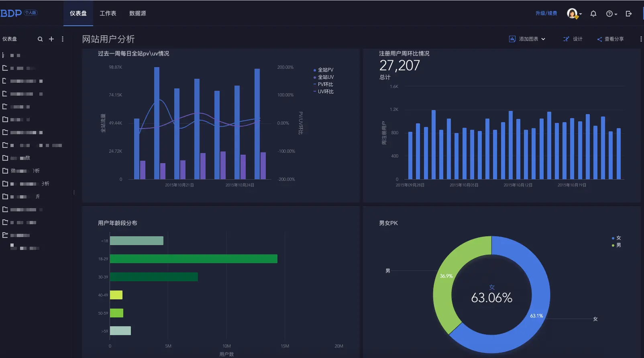Toggle the 女 legend entry in 男女PK
This screenshot has width=644, height=358.
tap(616, 238)
